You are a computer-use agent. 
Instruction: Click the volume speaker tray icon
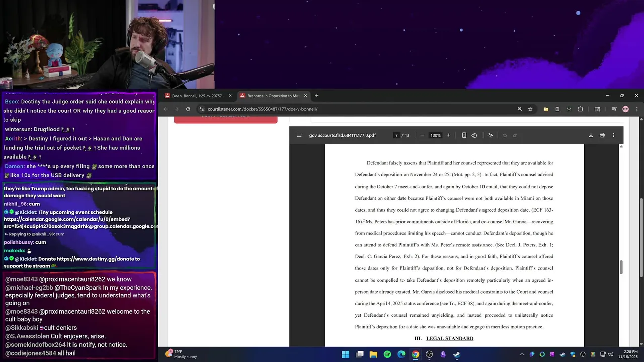610,354
